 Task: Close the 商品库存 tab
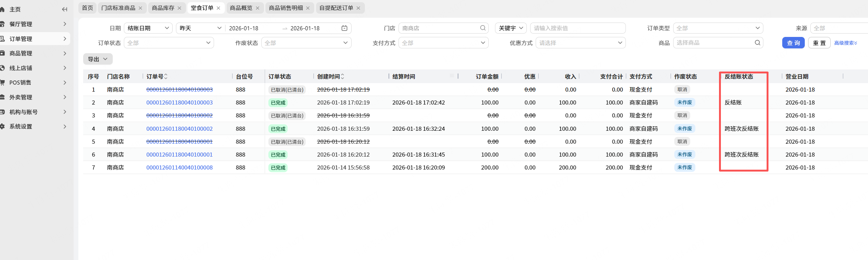coord(179,8)
